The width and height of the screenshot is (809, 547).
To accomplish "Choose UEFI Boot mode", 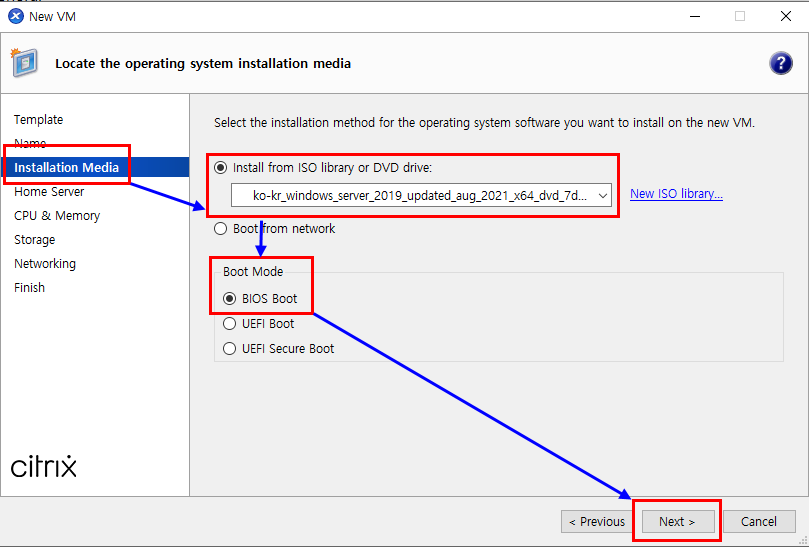I will pos(258,324).
